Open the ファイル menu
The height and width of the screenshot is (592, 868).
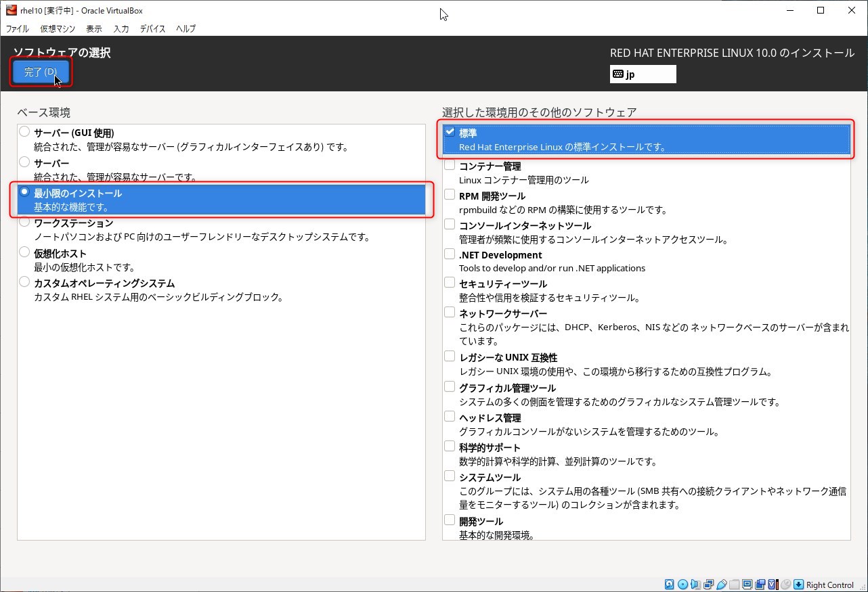point(18,28)
